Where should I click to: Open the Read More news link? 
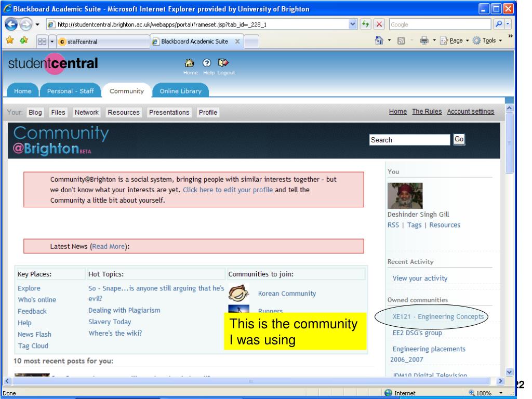click(108, 246)
